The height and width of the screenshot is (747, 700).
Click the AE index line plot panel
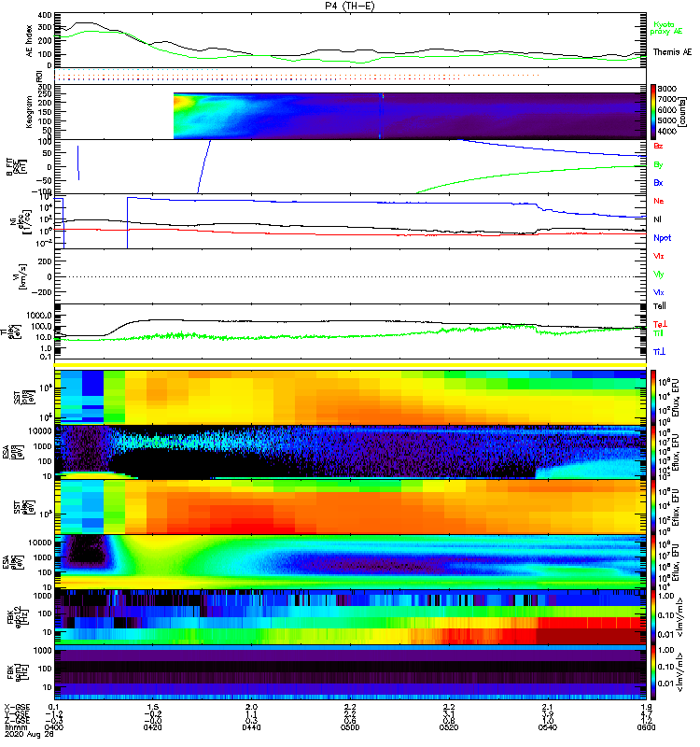coord(350,40)
